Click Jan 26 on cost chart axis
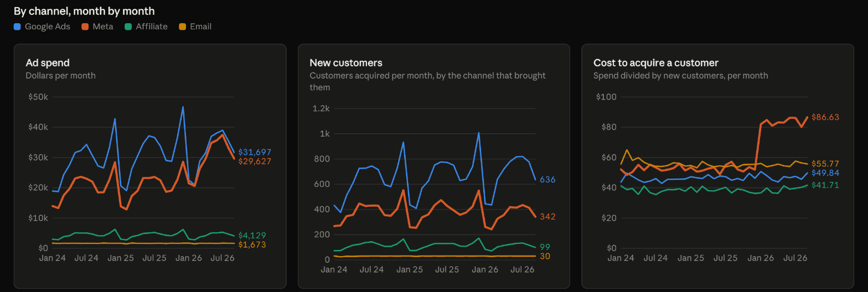This screenshot has width=868, height=292. pos(761,258)
